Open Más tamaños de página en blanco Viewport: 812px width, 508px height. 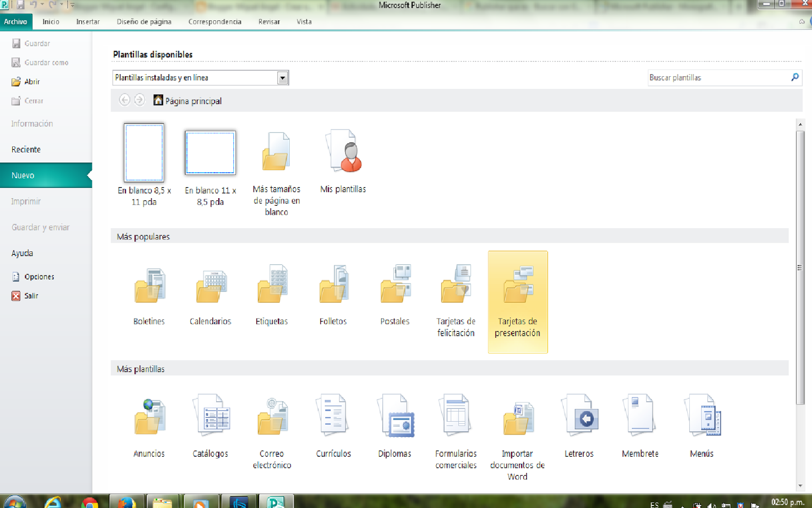point(277,173)
